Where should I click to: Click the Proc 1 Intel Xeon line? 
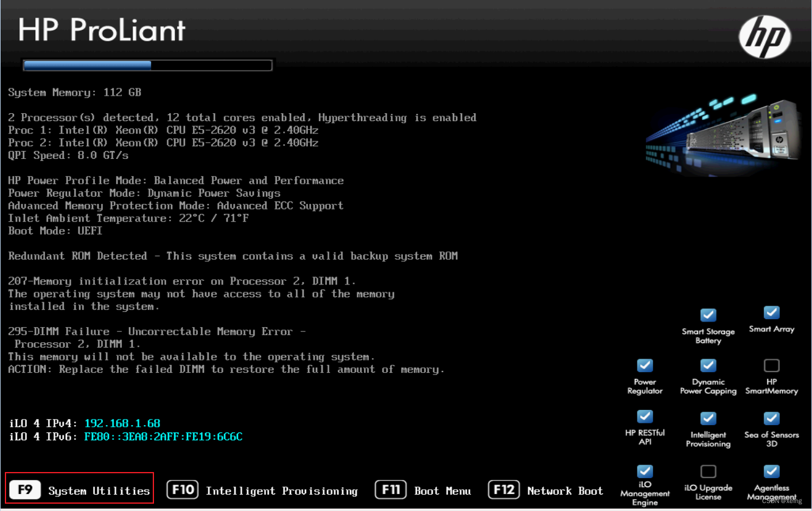click(x=163, y=130)
